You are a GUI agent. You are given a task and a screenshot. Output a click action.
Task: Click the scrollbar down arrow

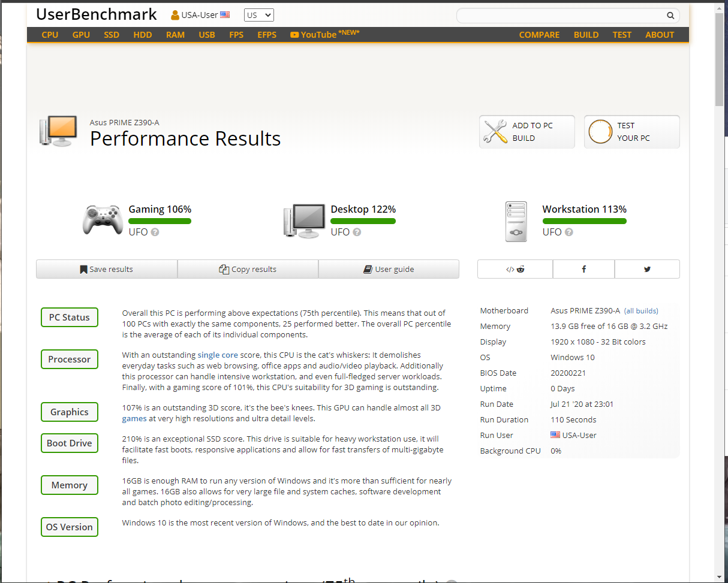[720, 576]
